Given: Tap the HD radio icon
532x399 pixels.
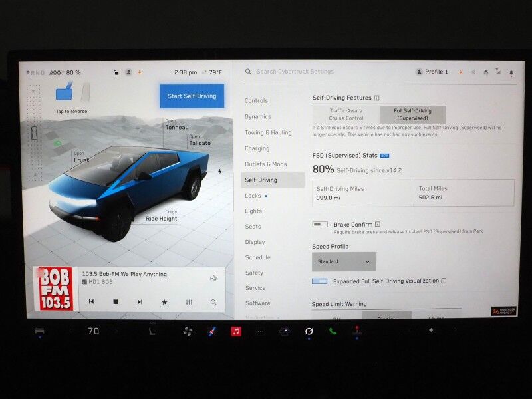Looking at the screenshot, I should pos(213,279).
